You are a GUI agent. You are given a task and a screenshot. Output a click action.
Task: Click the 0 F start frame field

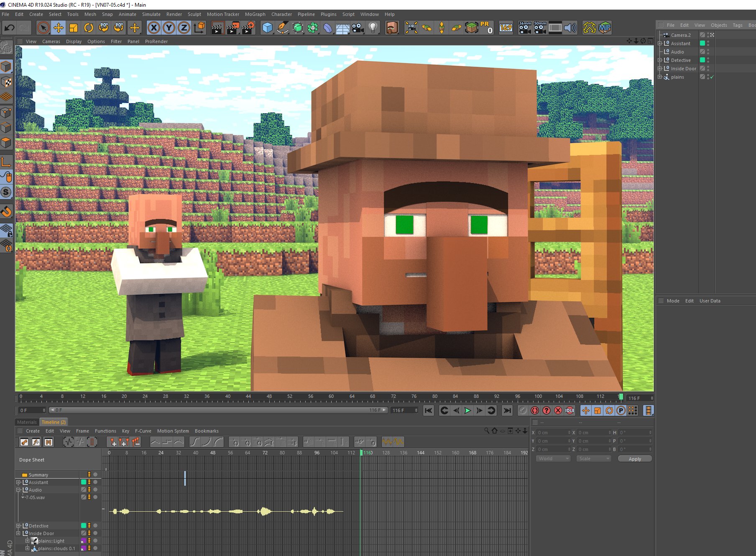32,410
